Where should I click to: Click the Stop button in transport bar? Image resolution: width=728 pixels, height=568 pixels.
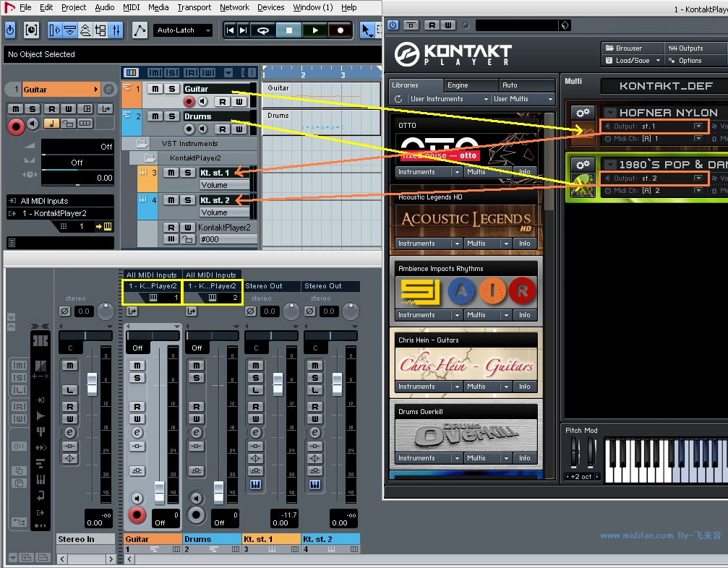[x=288, y=30]
